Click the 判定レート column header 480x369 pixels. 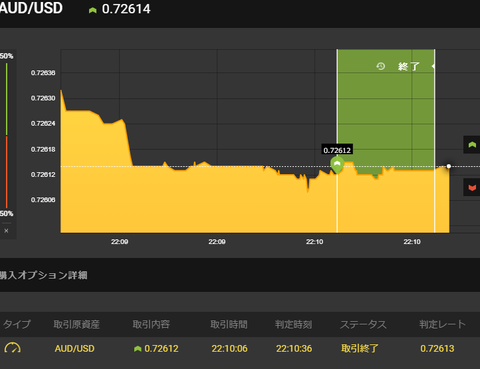(442, 324)
